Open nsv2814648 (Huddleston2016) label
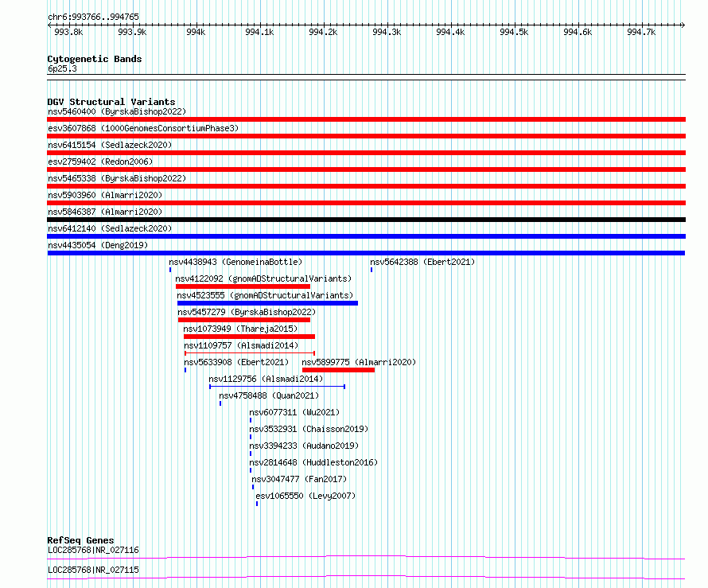 pos(313,462)
